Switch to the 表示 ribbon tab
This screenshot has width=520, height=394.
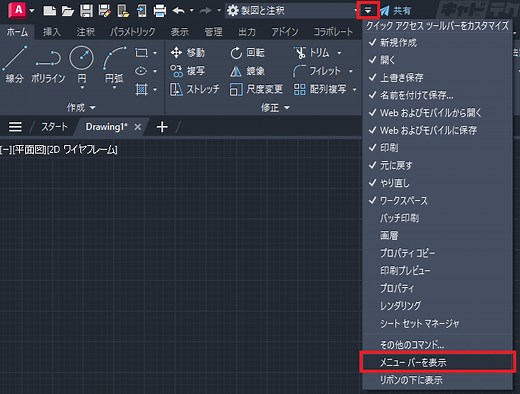180,32
